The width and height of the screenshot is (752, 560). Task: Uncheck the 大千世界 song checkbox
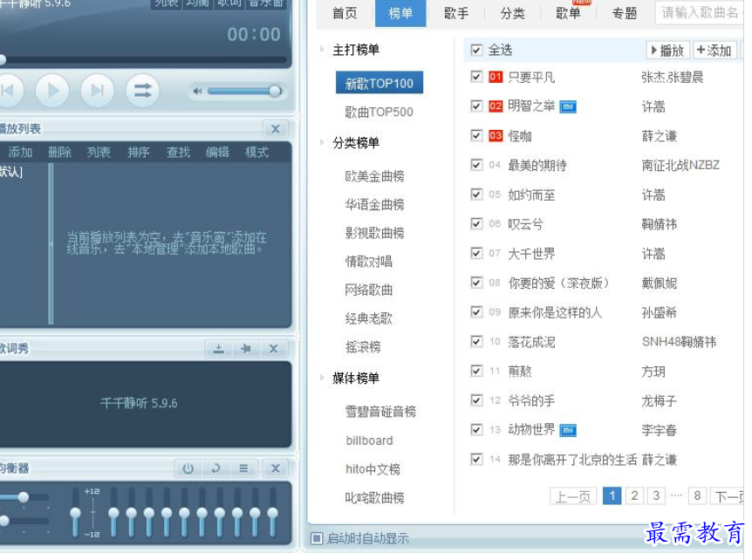(476, 253)
